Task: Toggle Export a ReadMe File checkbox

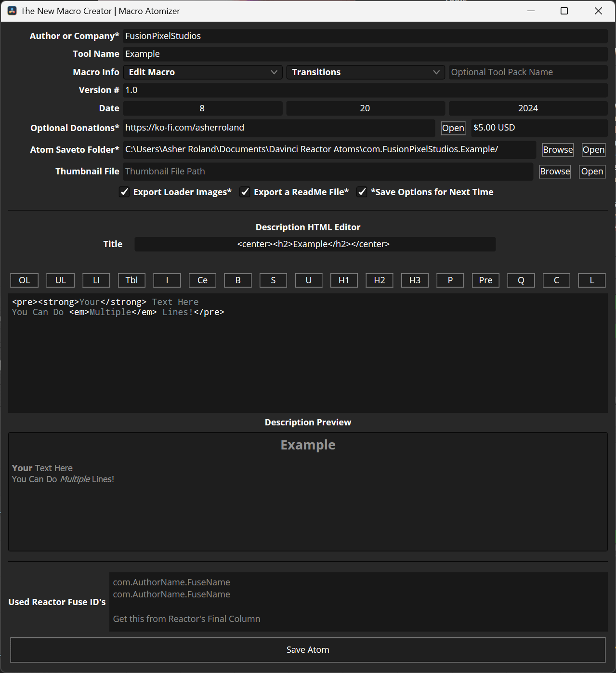Action: [245, 192]
